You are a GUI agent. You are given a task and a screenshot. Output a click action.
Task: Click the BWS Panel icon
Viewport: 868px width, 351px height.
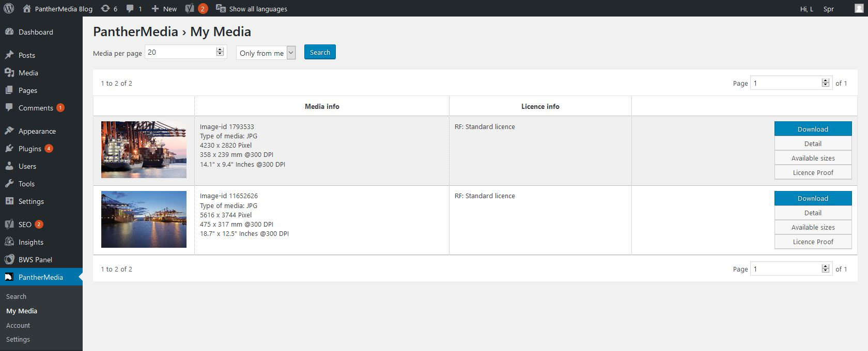point(9,259)
